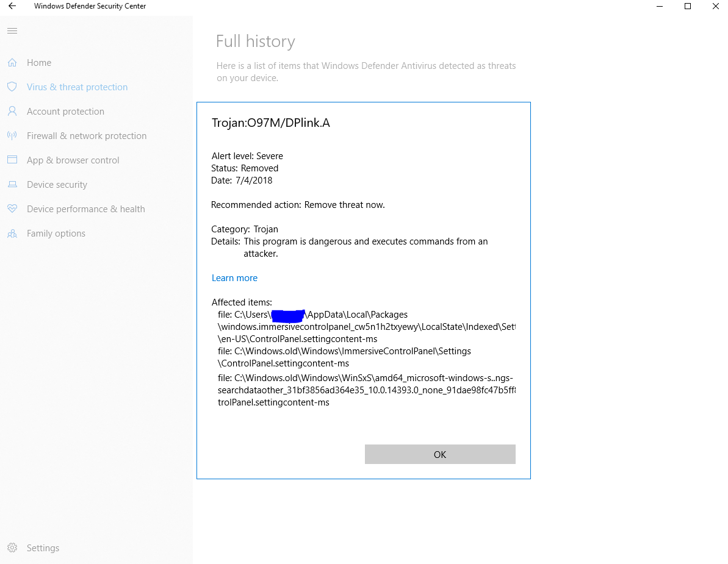Open Device security page
The width and height of the screenshot is (728, 564).
(x=57, y=185)
